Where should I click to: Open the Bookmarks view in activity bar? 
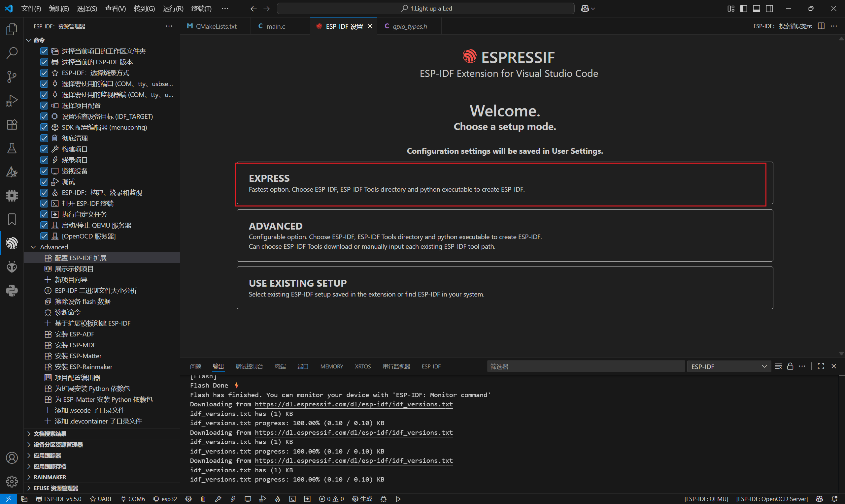coord(12,219)
